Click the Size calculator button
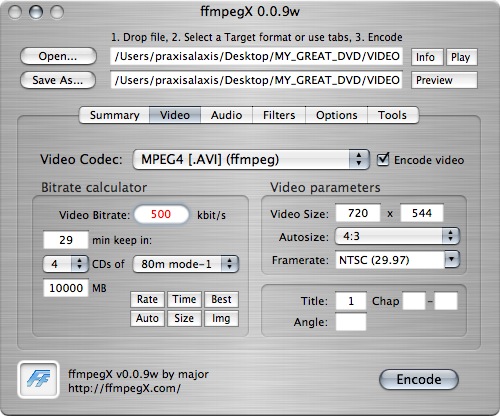 pos(184,318)
